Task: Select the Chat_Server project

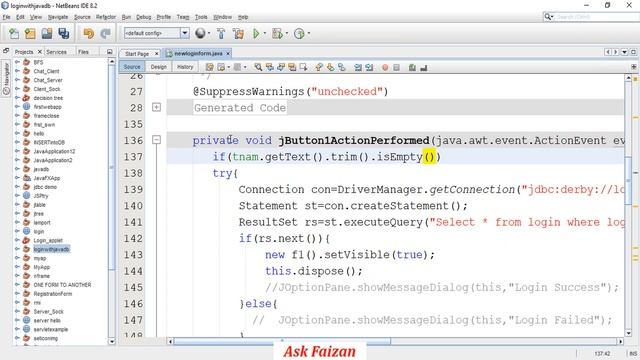Action: (x=48, y=80)
